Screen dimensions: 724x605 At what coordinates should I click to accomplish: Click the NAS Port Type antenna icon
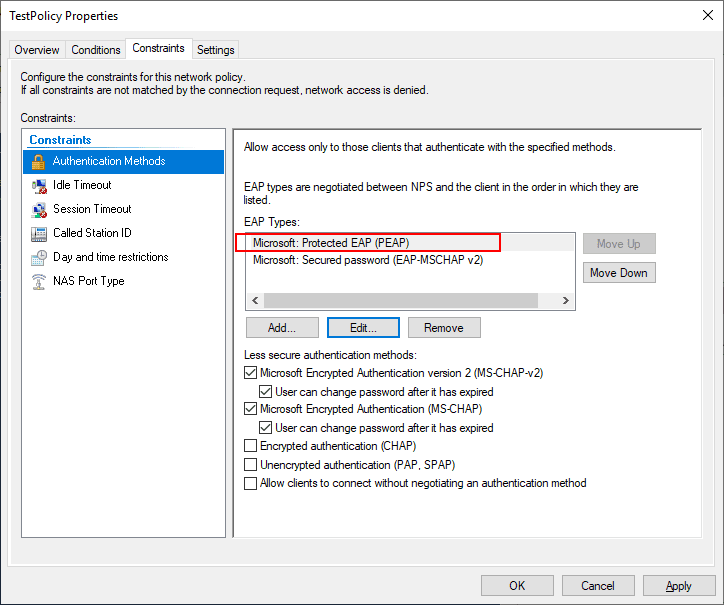39,281
